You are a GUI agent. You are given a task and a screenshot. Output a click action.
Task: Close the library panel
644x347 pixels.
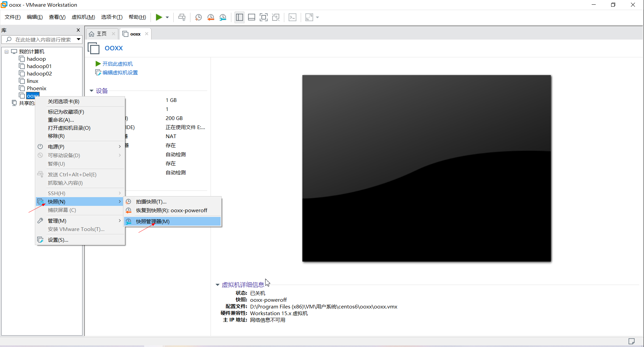tap(78, 30)
